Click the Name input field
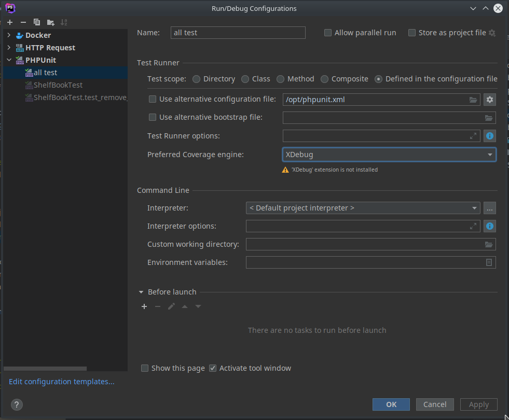Screen dimensions: 509x420 click(238, 33)
